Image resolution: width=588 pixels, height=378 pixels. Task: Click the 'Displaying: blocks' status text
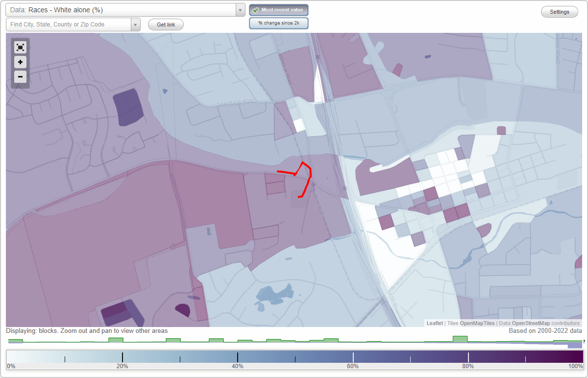click(x=87, y=331)
